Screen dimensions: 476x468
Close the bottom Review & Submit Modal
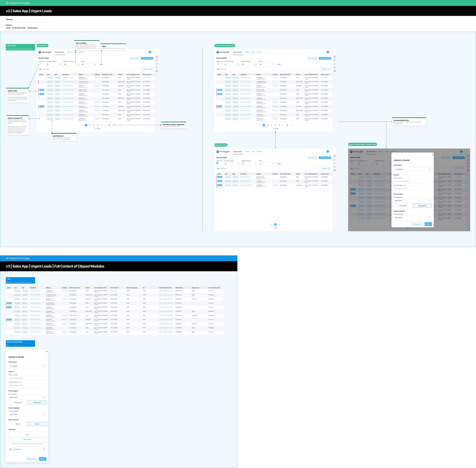pyautogui.click(x=47, y=352)
